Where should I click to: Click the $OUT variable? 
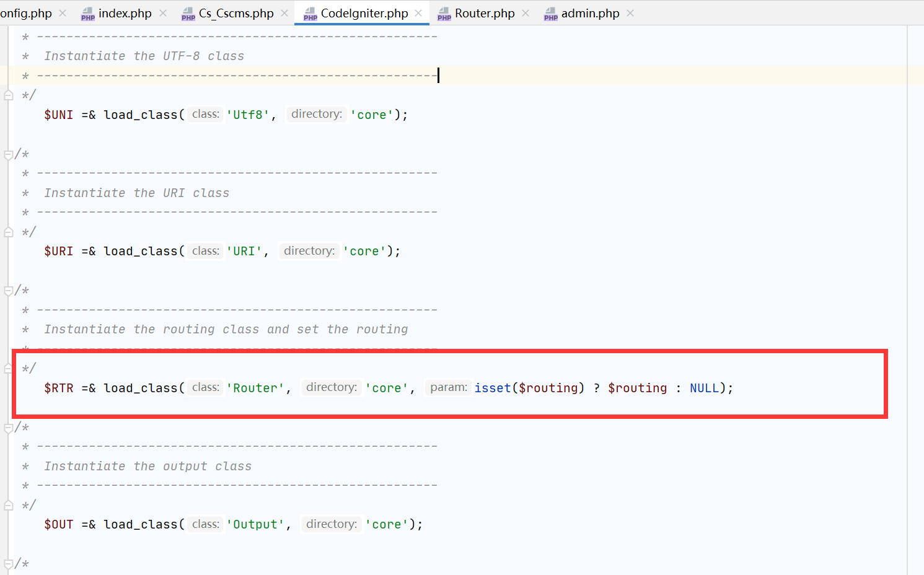click(x=59, y=524)
